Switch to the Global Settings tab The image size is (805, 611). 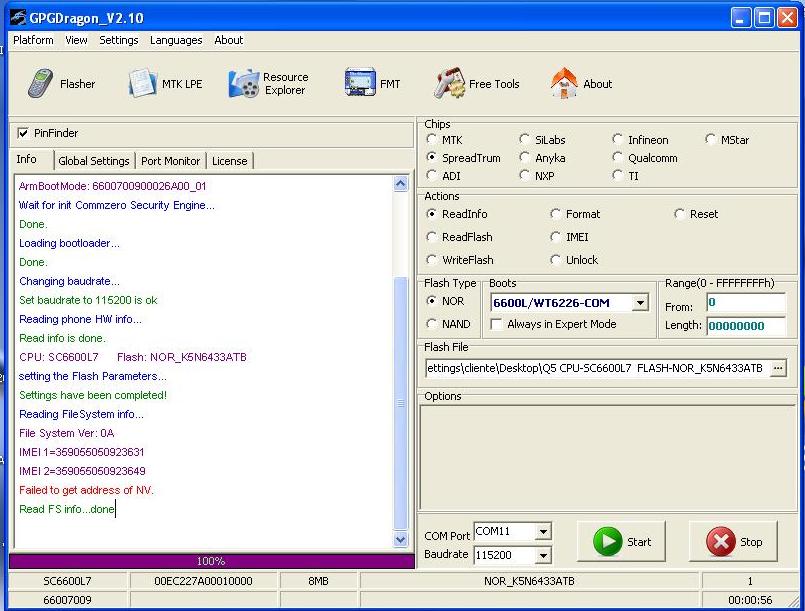(x=93, y=161)
